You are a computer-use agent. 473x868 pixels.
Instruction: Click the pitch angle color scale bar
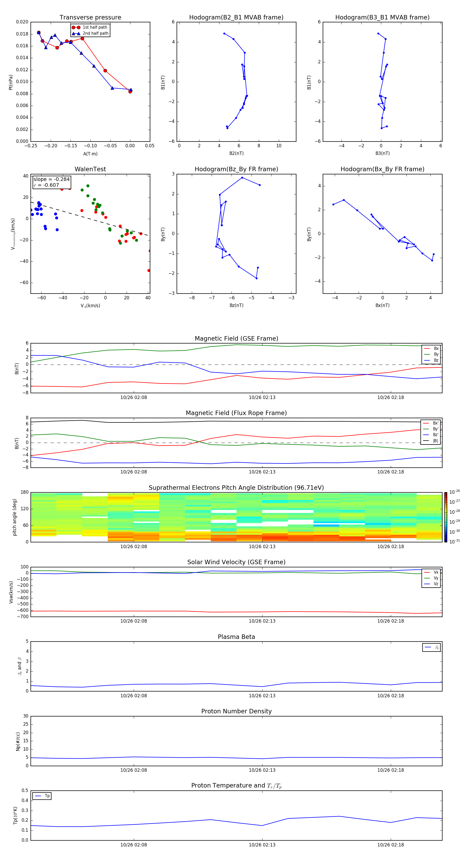coord(446,517)
